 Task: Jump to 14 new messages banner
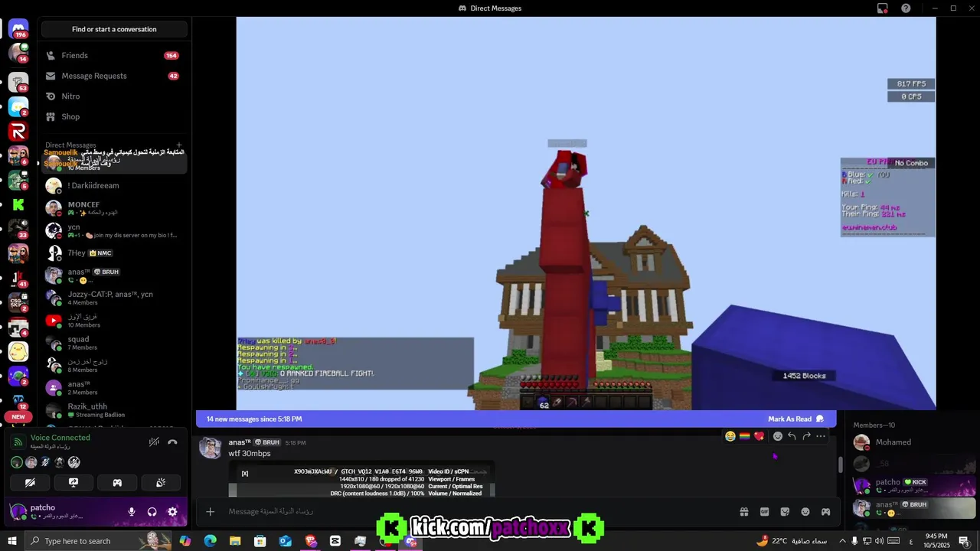(x=254, y=419)
